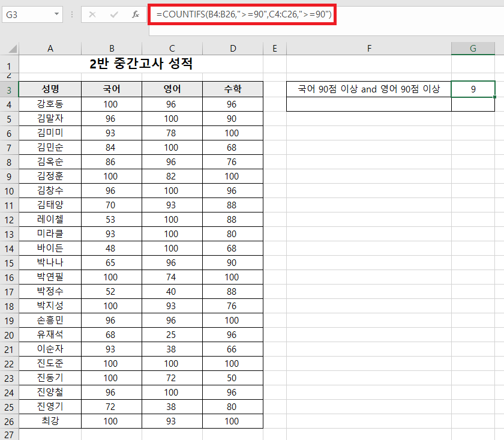504x440 pixels.
Task: Select column C header
Action: 172,49
